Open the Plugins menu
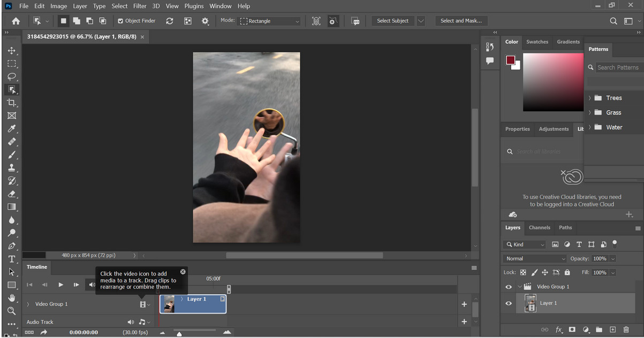The height and width of the screenshot is (338, 644). [x=194, y=6]
